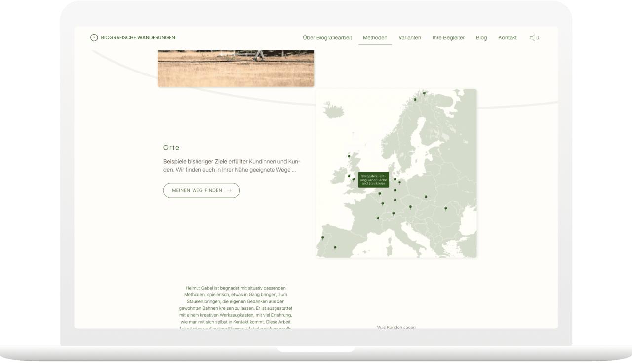Image resolution: width=632 pixels, height=364 pixels.
Task: Click the map pin in Poland
Action: pyautogui.click(x=426, y=196)
